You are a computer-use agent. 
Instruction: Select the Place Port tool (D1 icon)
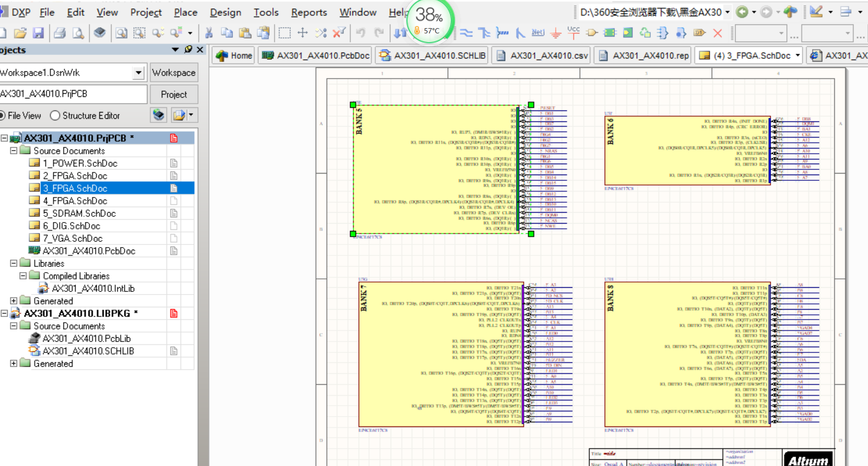(699, 33)
